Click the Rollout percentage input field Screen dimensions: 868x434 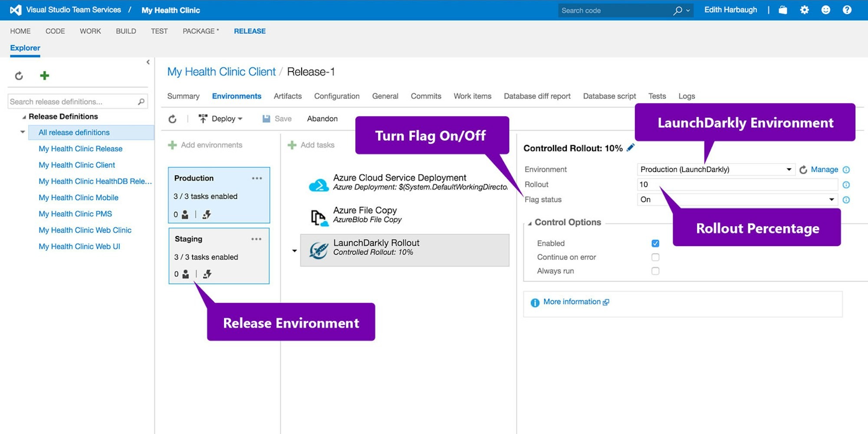[x=737, y=184]
